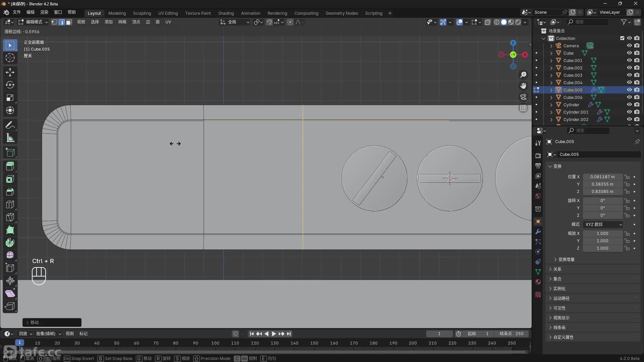The height and width of the screenshot is (362, 644).
Task: Open the 编辑 (Edit) menu
Action: point(30,12)
